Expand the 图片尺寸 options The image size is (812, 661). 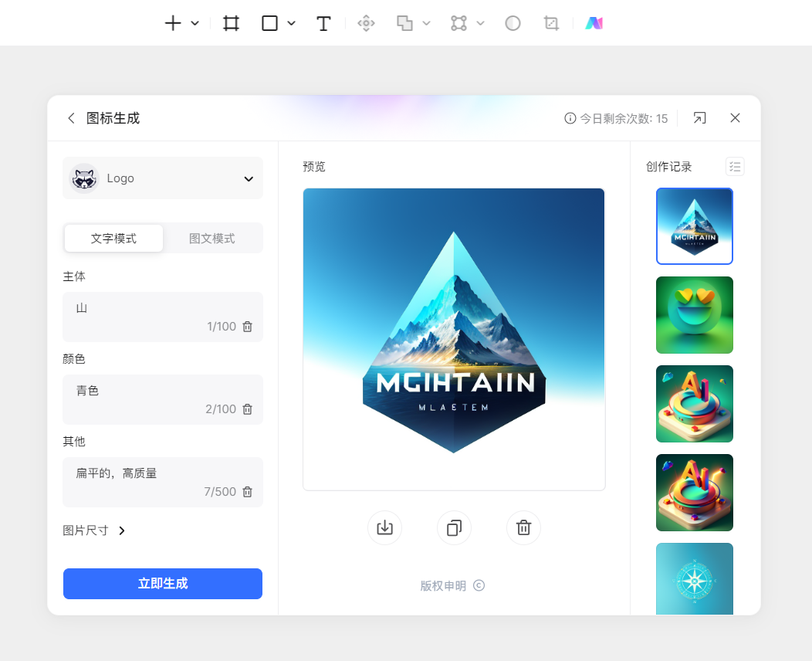coord(93,530)
